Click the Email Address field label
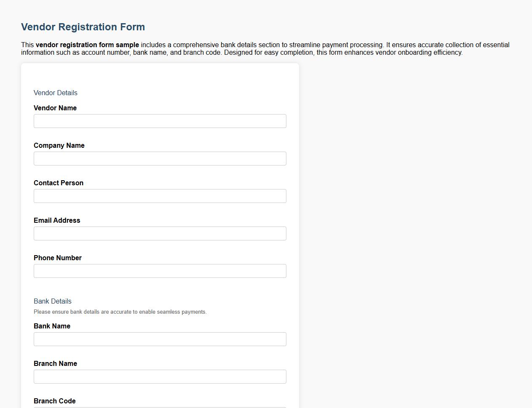 57,220
